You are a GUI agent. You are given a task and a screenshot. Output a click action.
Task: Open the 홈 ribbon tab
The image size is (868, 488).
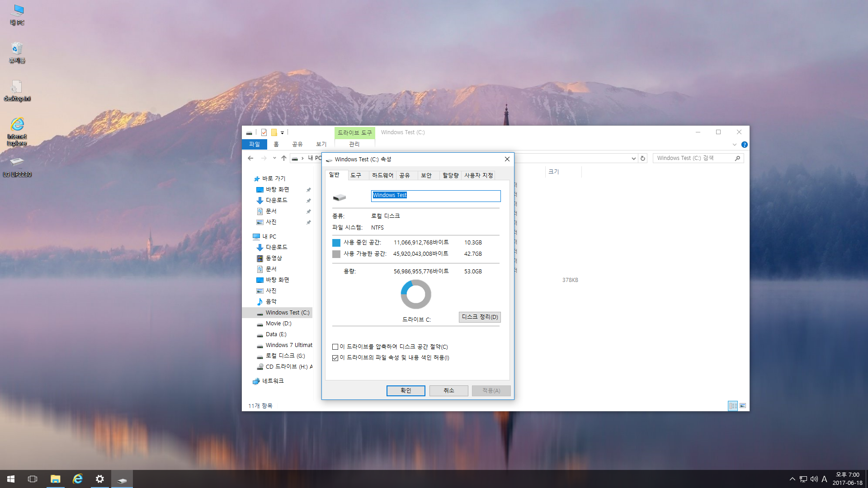click(276, 144)
